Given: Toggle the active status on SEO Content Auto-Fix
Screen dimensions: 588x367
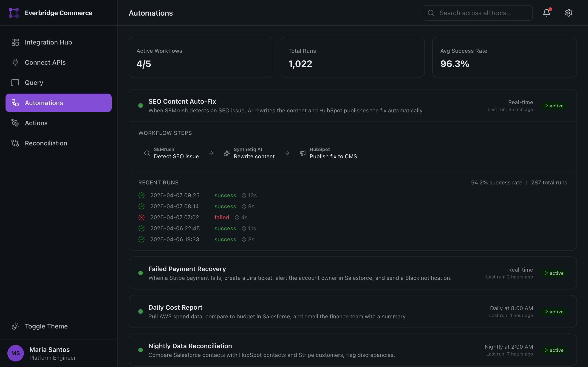Looking at the screenshot, I should click(x=554, y=106).
